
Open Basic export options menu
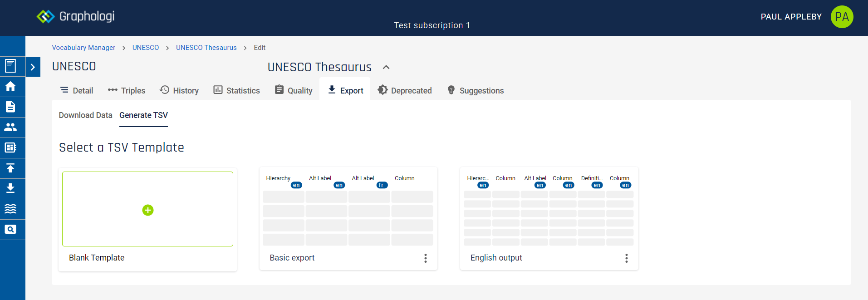(425, 258)
